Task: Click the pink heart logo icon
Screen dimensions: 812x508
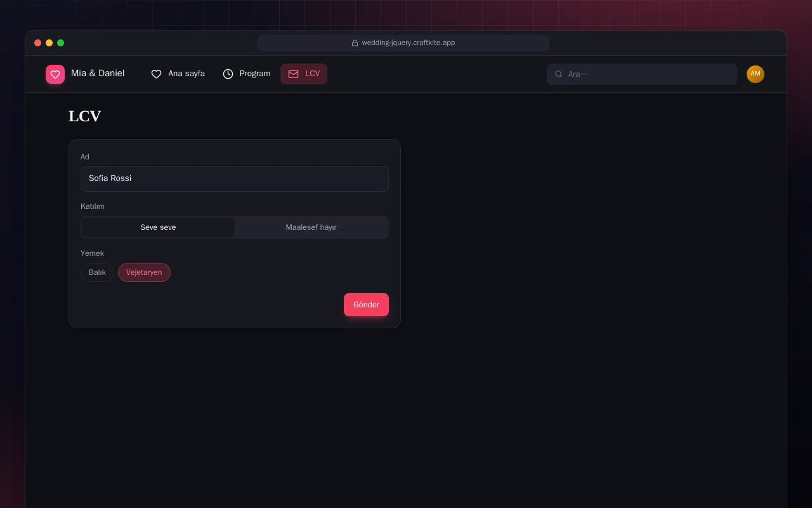Action: pyautogui.click(x=55, y=74)
